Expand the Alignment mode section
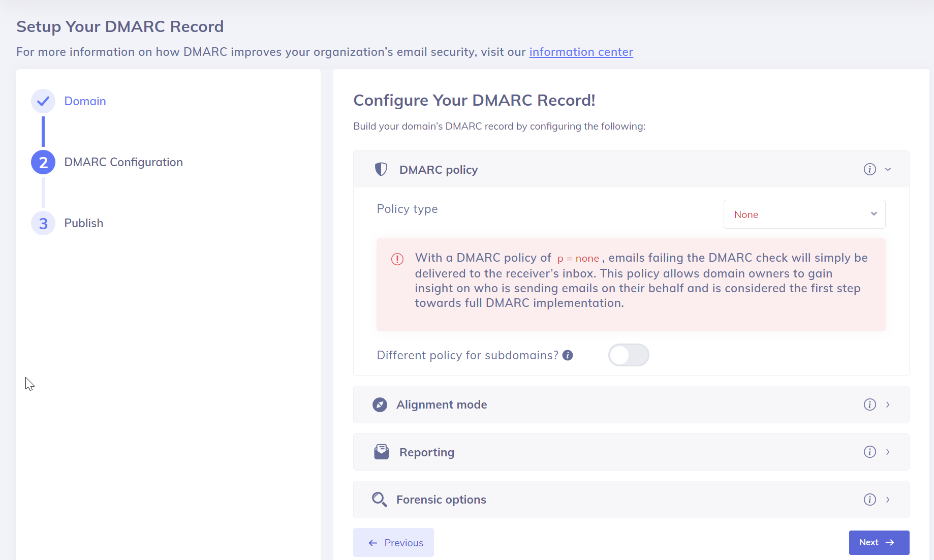Viewport: 934px width, 560px height. click(x=888, y=405)
